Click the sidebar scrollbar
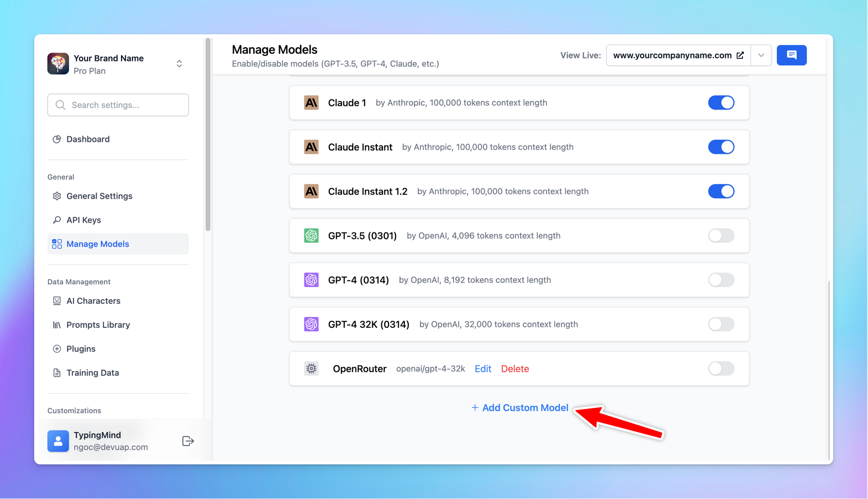 [x=208, y=135]
